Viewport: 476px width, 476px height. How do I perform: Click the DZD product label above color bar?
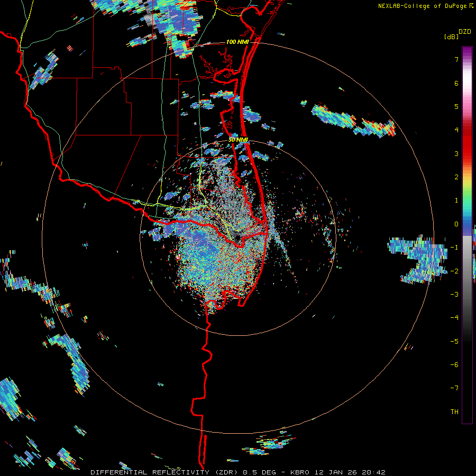coord(465,32)
